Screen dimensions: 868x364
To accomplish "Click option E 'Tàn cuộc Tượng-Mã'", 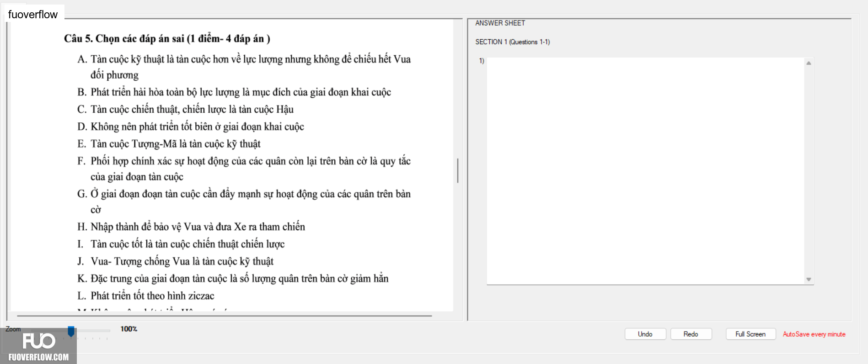I will pyautogui.click(x=169, y=144).
